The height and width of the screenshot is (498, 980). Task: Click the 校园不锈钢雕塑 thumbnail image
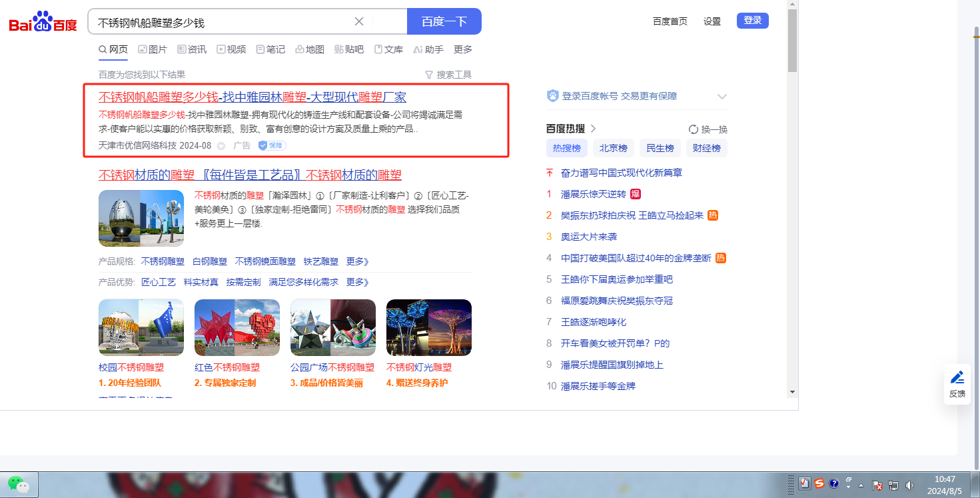coord(141,328)
